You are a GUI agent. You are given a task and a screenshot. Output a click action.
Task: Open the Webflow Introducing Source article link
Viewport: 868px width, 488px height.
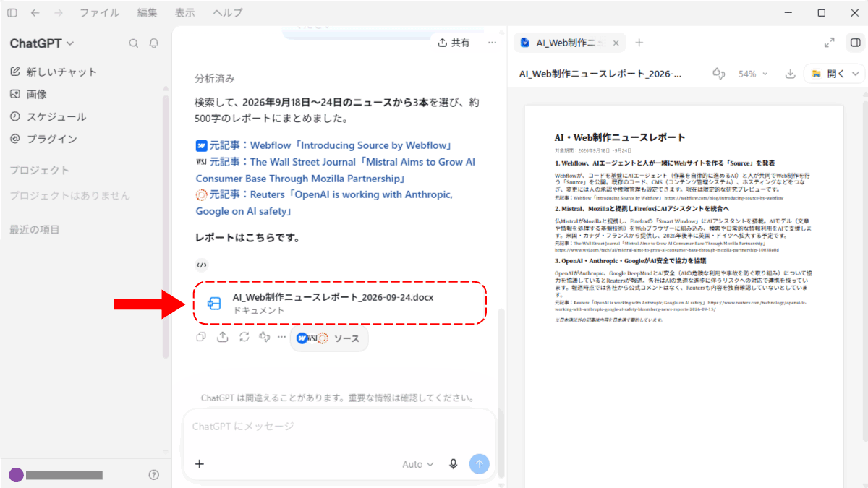tap(325, 145)
